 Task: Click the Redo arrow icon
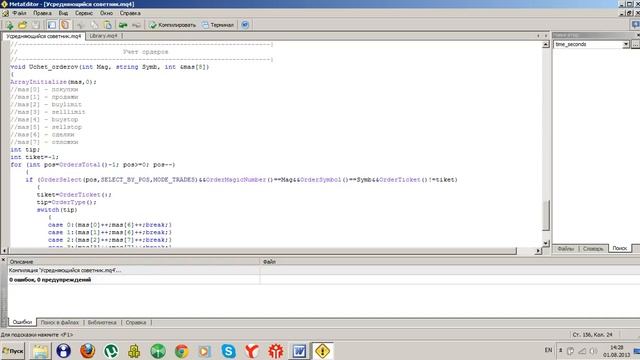[x=136, y=25]
